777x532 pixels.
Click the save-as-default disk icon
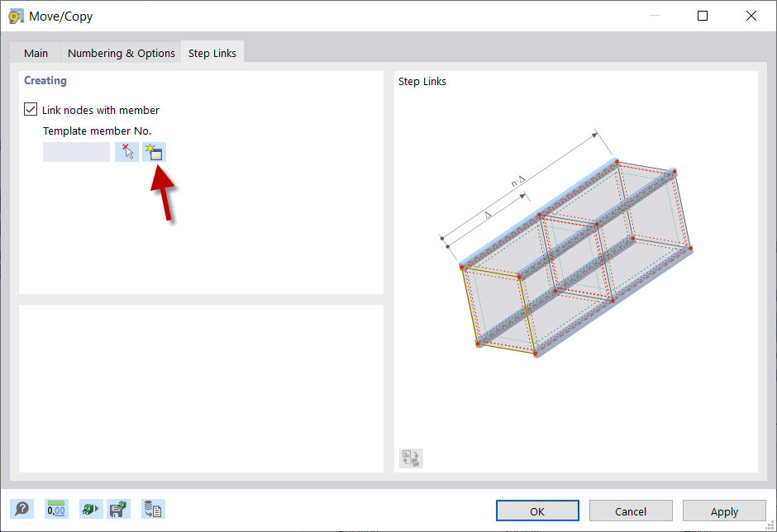coord(118,509)
